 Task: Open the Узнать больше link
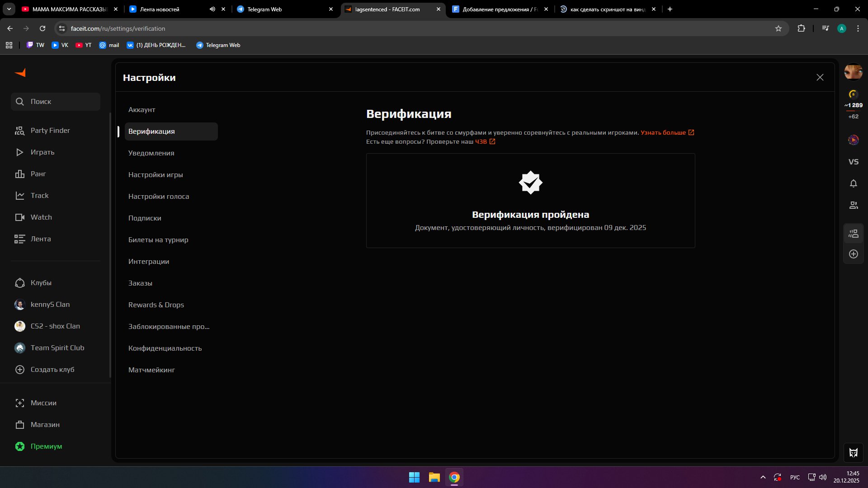[663, 132]
